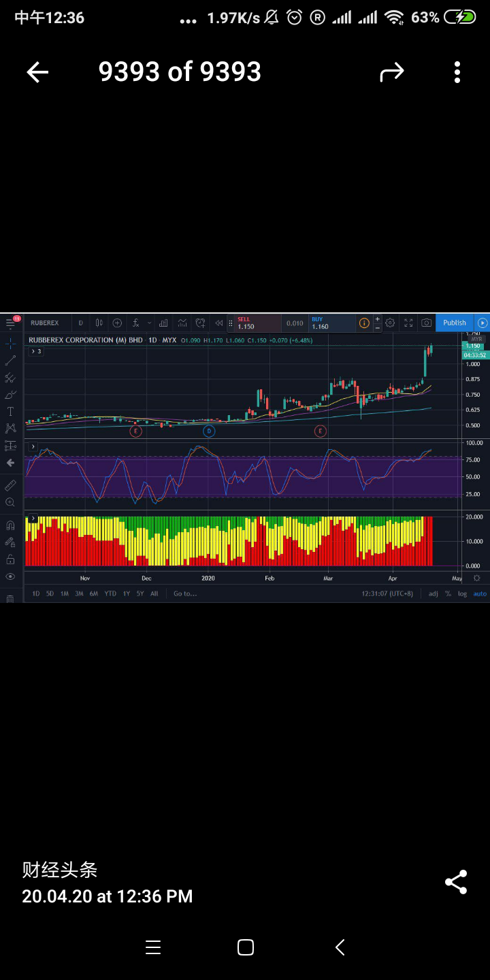The image size is (490, 980).
Task: Click the RUBEREX symbol search field
Action: coord(46,323)
